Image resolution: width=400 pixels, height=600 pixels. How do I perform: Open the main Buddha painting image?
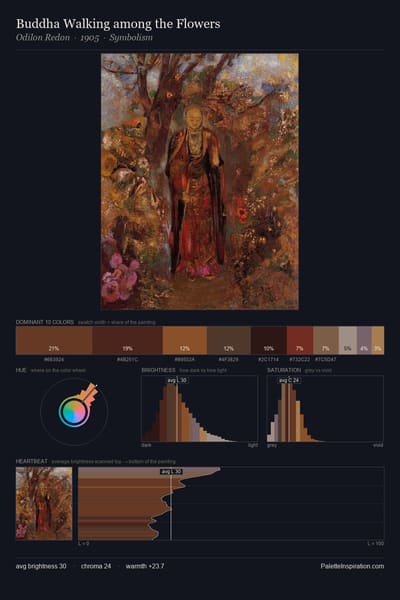[200, 181]
